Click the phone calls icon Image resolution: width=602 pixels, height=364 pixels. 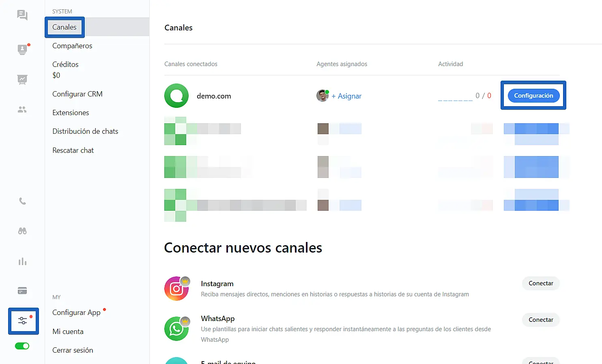coord(22,201)
